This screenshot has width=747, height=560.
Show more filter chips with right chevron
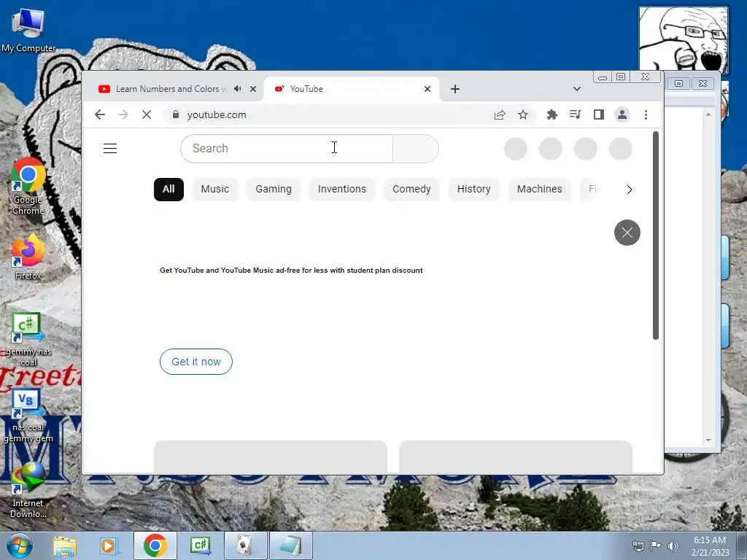(x=630, y=190)
